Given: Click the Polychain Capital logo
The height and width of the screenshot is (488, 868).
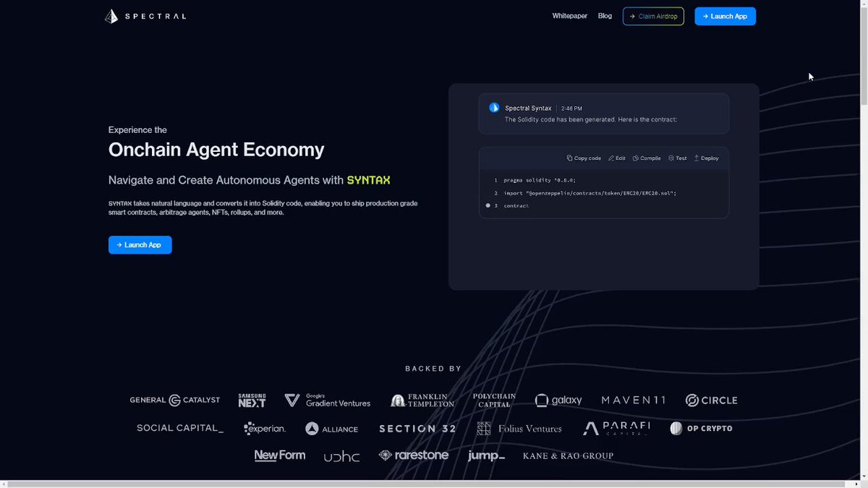Looking at the screenshot, I should click(494, 400).
